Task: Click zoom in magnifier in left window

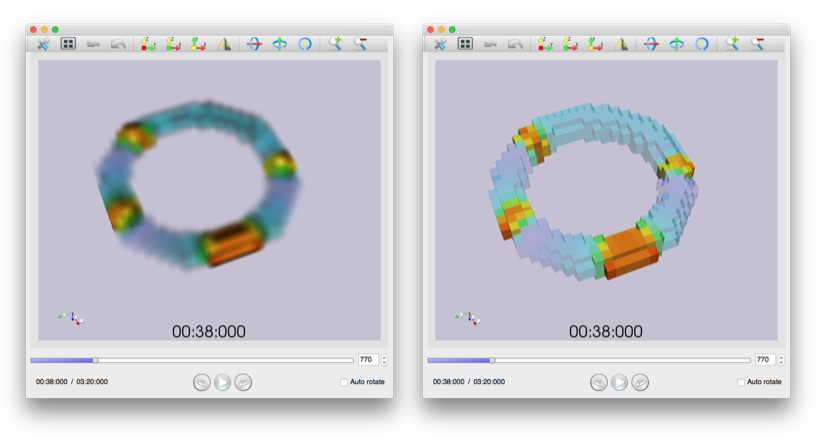Action: [334, 44]
